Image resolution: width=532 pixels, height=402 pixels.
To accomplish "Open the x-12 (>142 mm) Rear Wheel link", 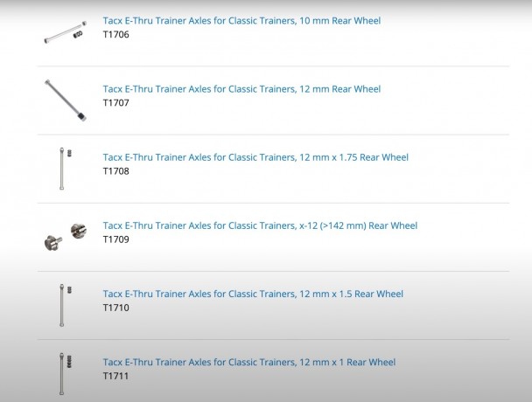I will pos(260,225).
